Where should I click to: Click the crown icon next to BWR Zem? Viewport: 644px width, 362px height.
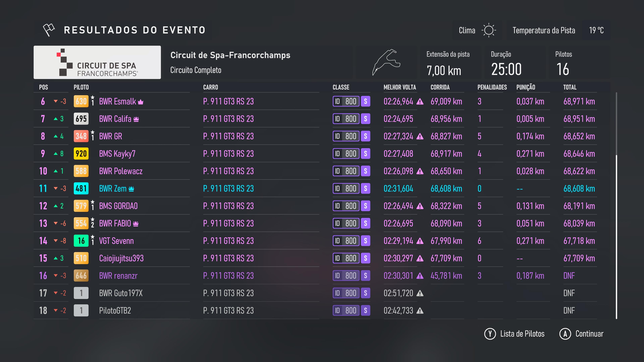[x=131, y=189]
